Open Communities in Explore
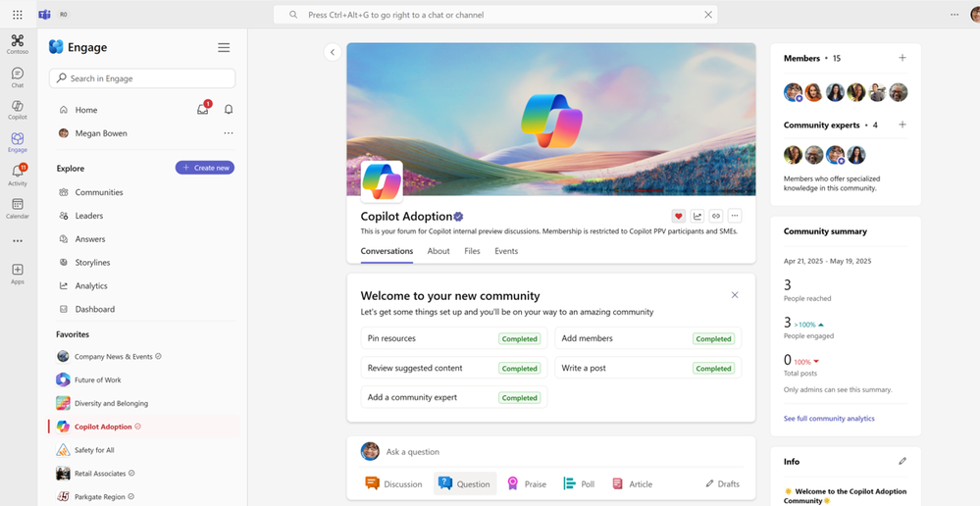980x506 pixels. [99, 192]
